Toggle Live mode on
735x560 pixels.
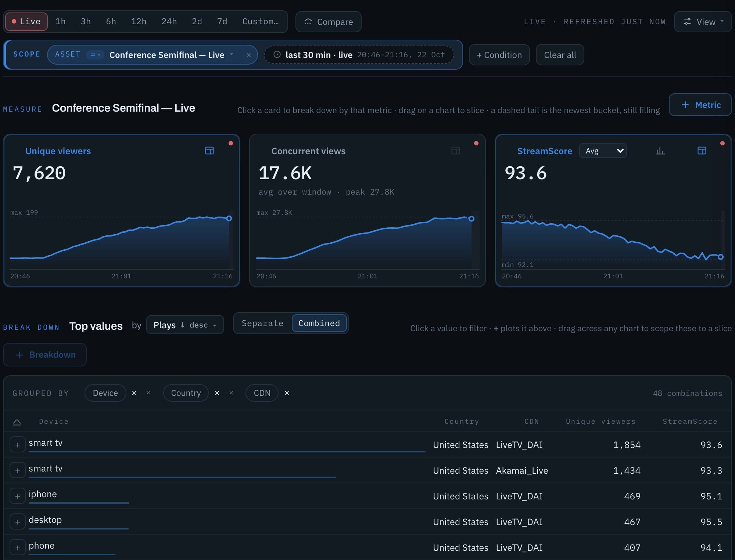tap(26, 22)
